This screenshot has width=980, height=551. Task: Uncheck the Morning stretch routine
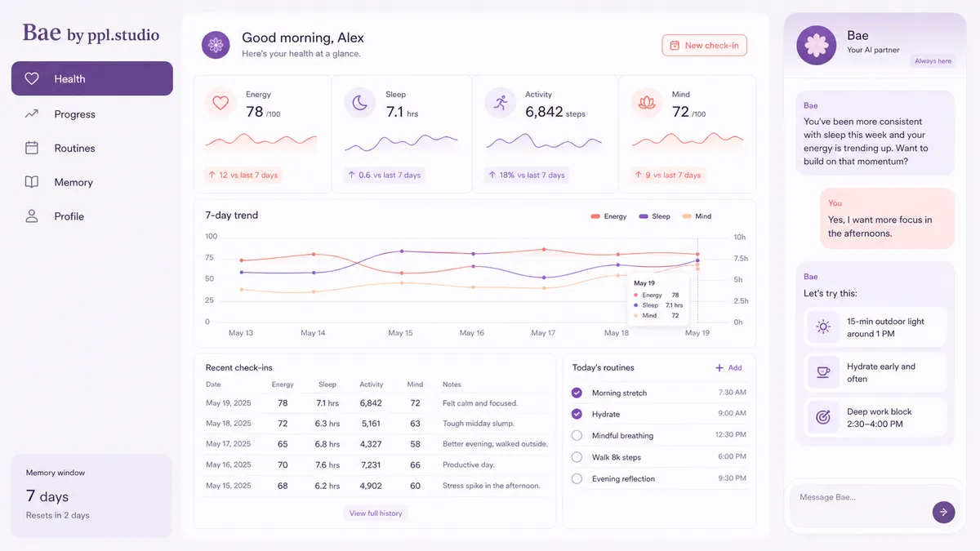click(x=577, y=393)
